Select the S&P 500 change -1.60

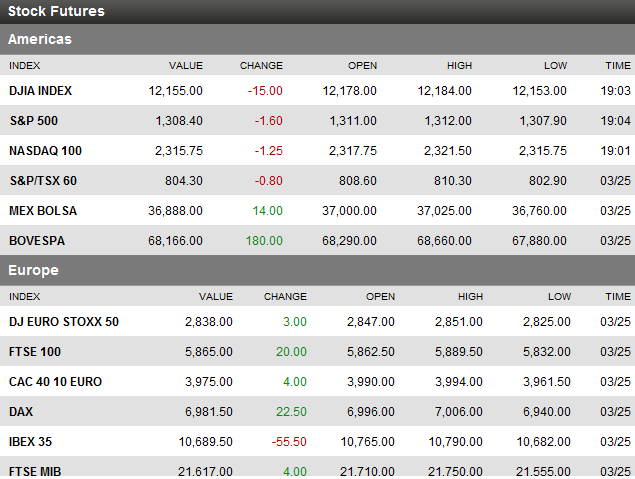point(268,121)
